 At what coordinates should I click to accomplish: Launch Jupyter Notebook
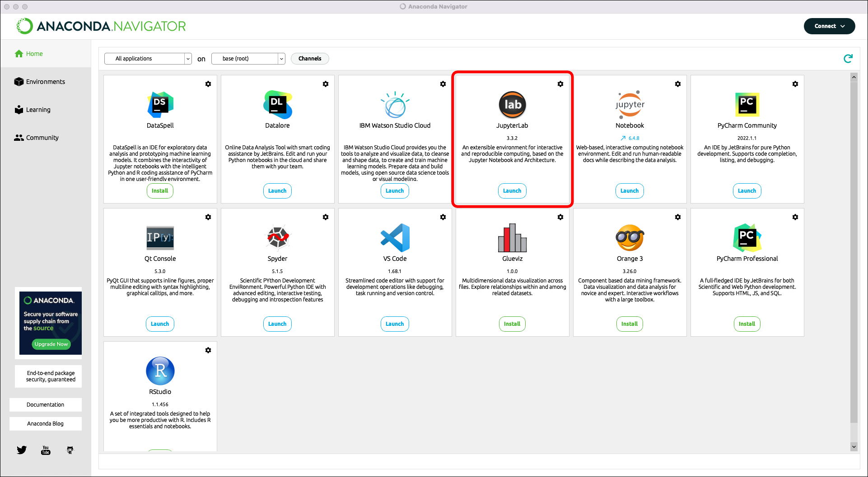click(630, 191)
